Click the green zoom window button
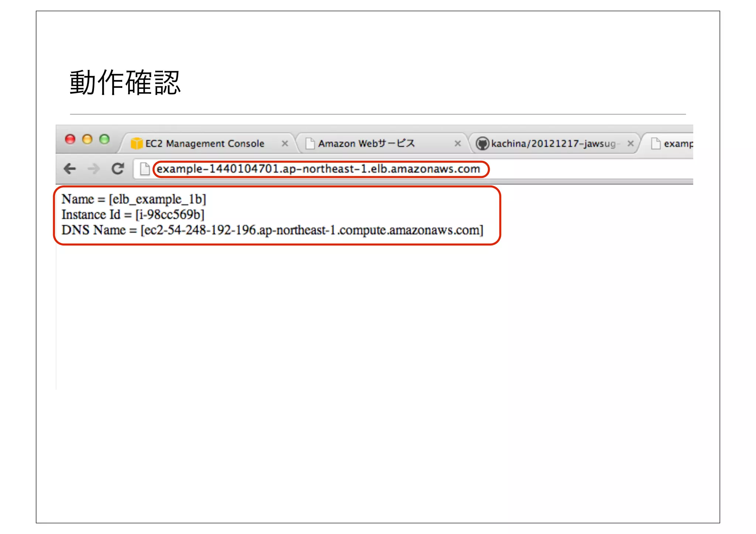Image resolution: width=756 pixels, height=534 pixels. point(105,139)
